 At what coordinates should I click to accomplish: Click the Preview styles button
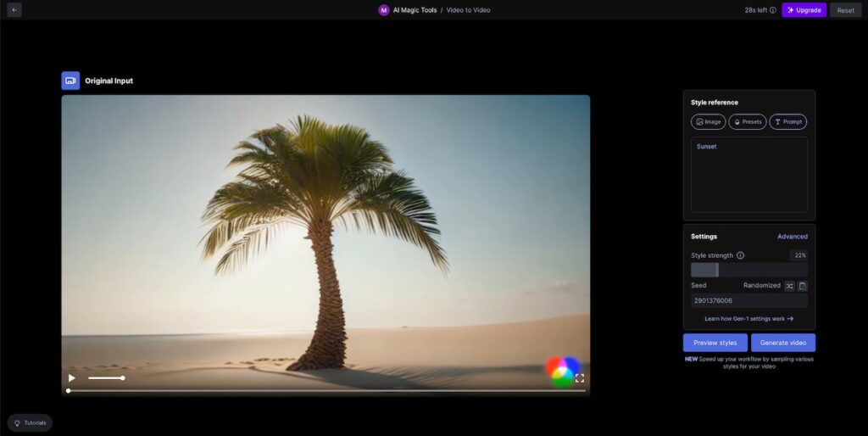715,343
